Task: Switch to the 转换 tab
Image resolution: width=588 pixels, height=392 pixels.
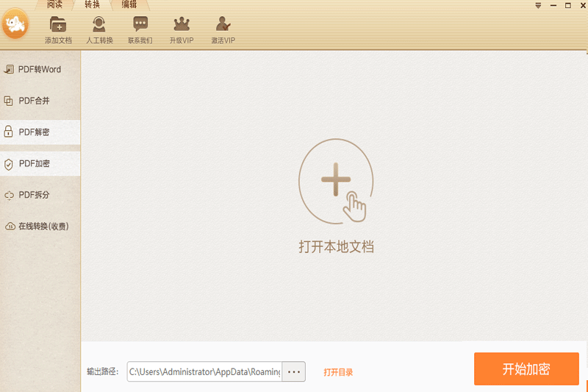Action: pyautogui.click(x=92, y=4)
